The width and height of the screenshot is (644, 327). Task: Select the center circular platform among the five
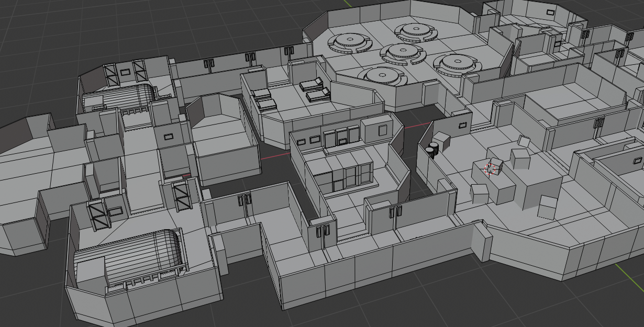pos(402,53)
